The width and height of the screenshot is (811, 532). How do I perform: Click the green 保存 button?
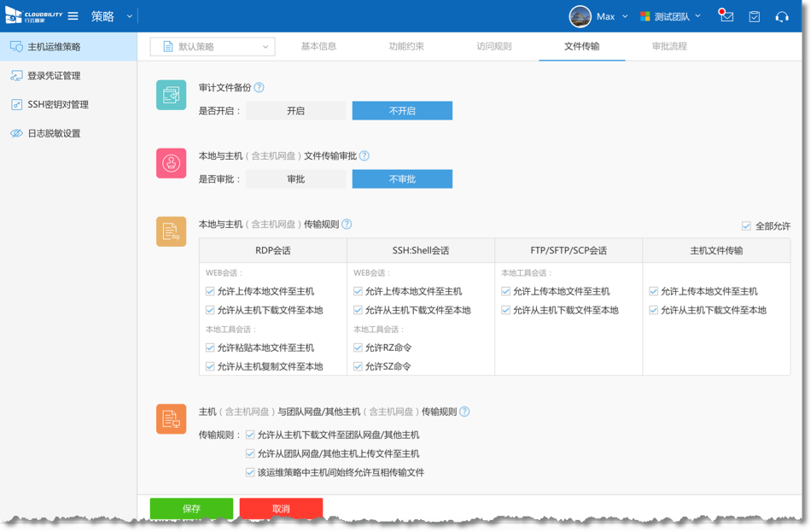pos(191,508)
